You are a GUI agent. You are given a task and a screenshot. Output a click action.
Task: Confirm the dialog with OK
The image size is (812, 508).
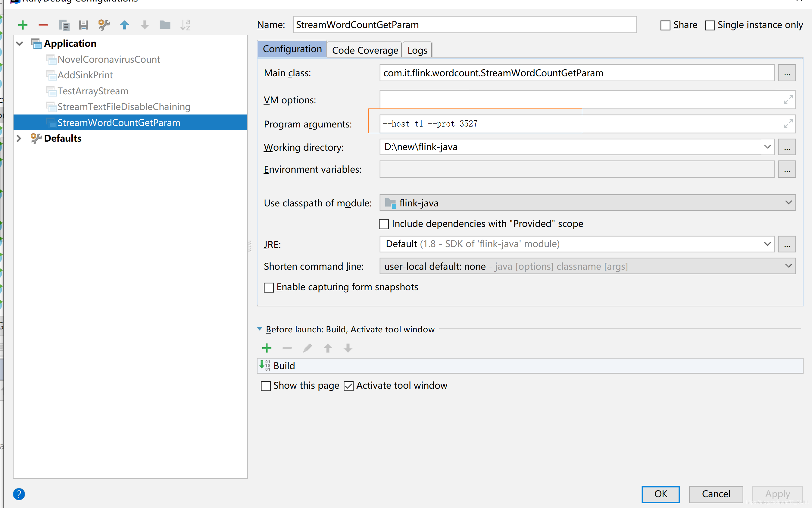click(661, 494)
